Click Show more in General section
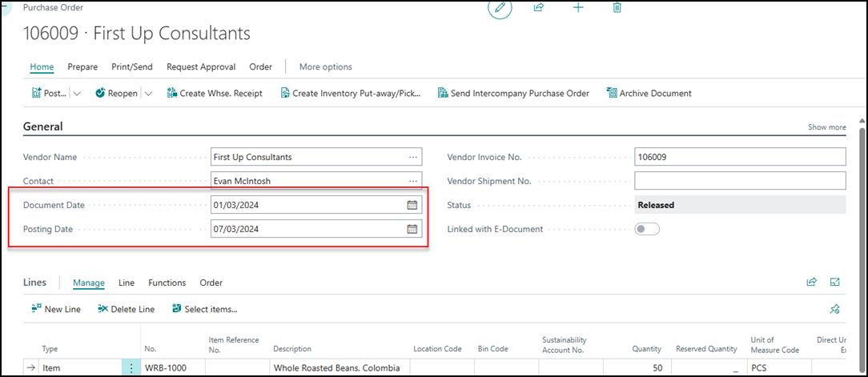 click(x=826, y=127)
